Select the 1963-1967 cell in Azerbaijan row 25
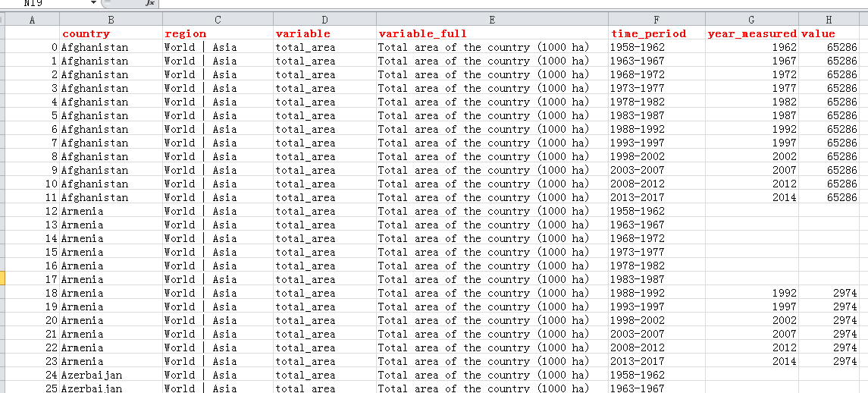Image resolution: width=868 pixels, height=393 pixels. [x=656, y=388]
